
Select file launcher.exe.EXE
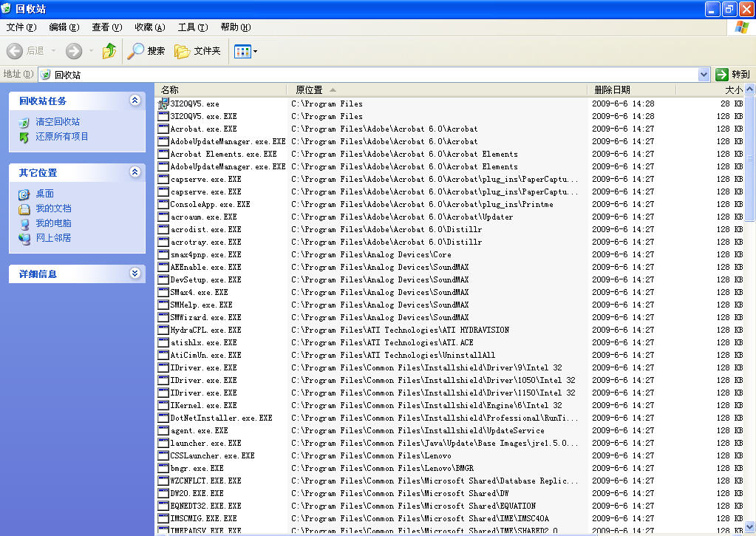click(206, 442)
